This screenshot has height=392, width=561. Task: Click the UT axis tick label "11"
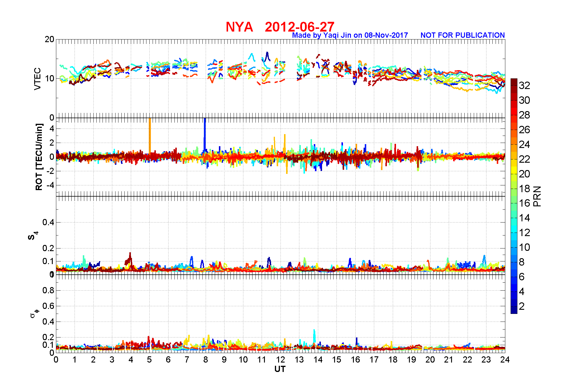tap(262, 360)
